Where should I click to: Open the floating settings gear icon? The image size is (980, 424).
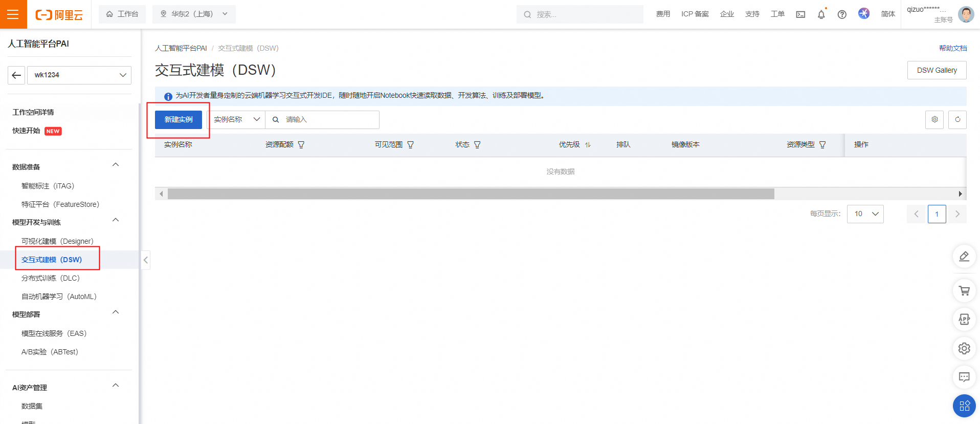[x=964, y=348]
